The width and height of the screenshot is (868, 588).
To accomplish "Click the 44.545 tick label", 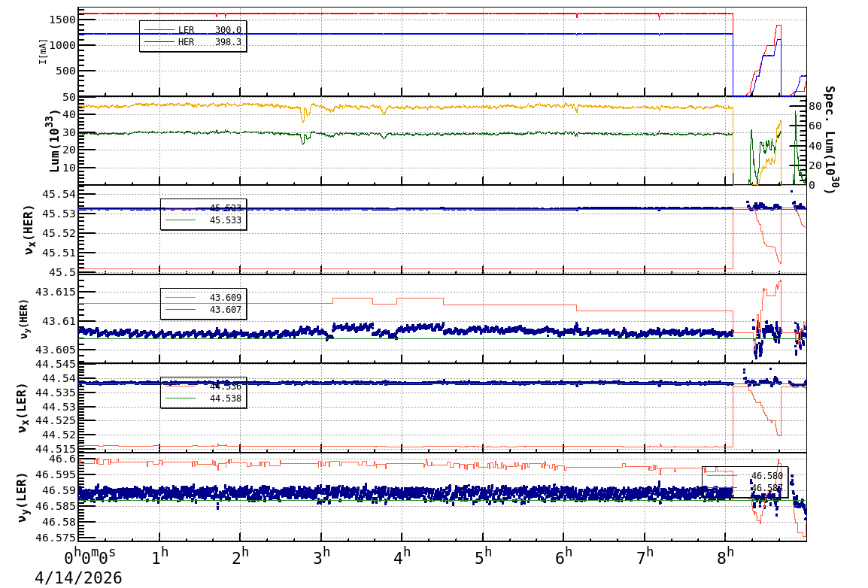I will [x=56, y=364].
